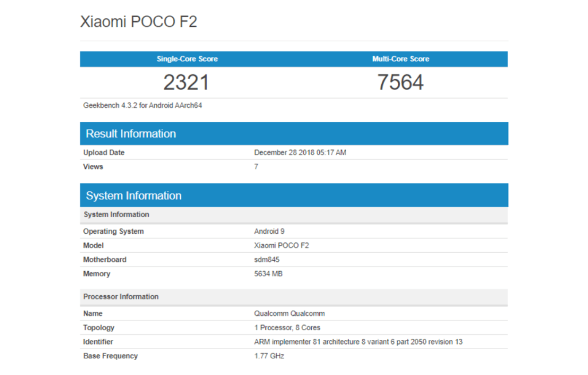This screenshot has width=588, height=375.
Task: Click the 5634 MB memory value
Action: tap(268, 274)
